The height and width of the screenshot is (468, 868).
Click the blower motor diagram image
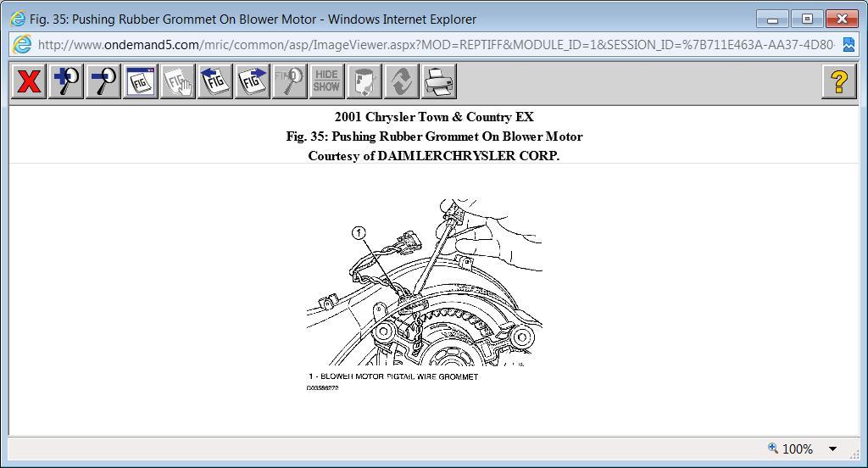(425, 282)
